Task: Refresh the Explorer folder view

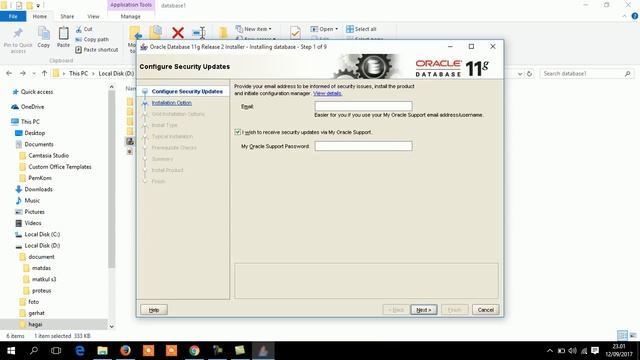Action: tap(529, 74)
